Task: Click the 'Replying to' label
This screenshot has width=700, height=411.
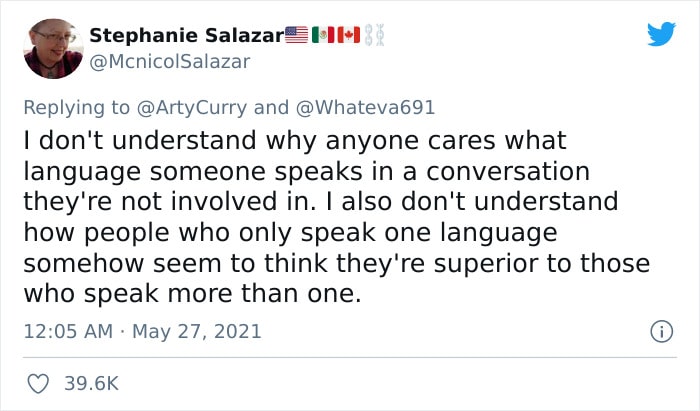Action: pos(76,108)
